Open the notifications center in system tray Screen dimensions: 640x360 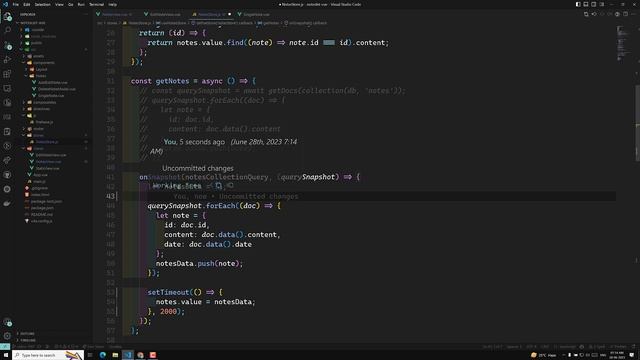pyautogui.click(x=632, y=355)
